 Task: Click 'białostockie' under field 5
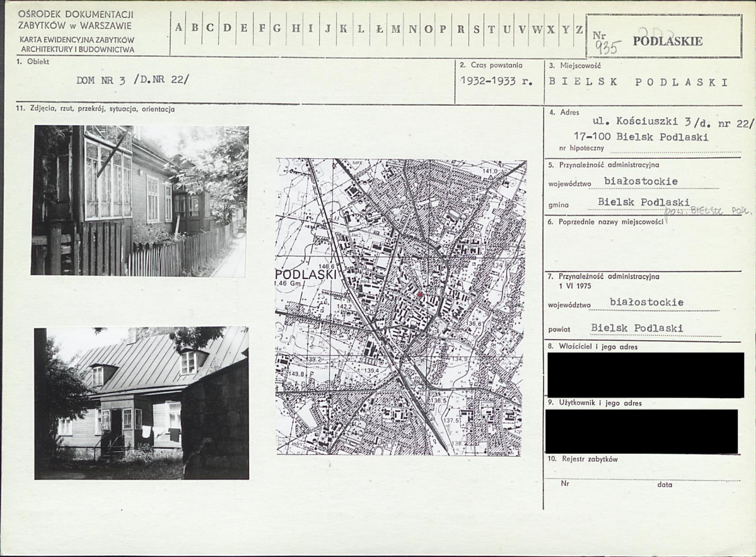coord(641,181)
